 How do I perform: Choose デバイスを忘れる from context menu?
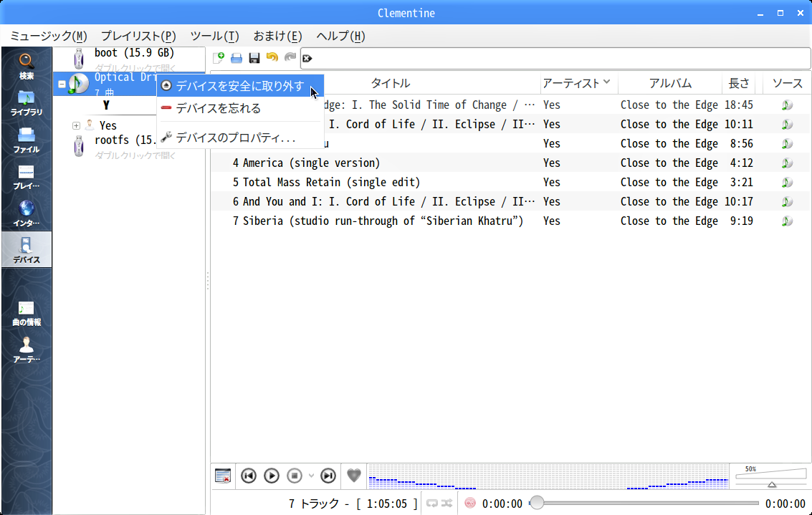tap(240, 108)
